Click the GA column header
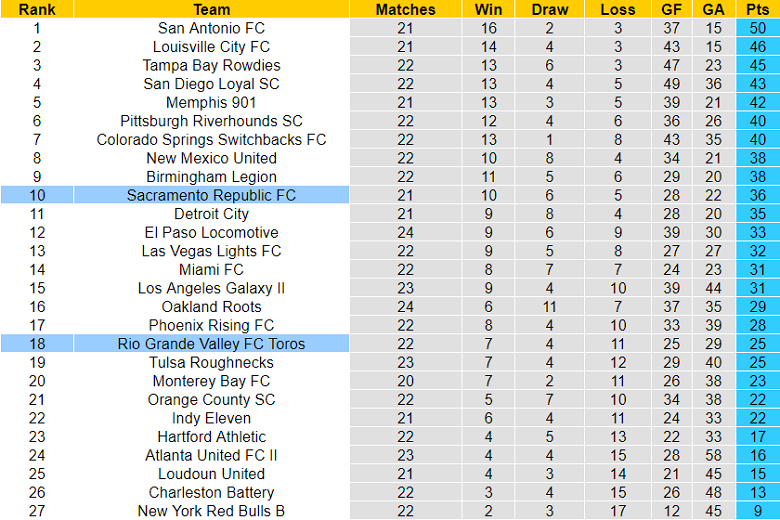The height and width of the screenshot is (520, 780). (713, 9)
